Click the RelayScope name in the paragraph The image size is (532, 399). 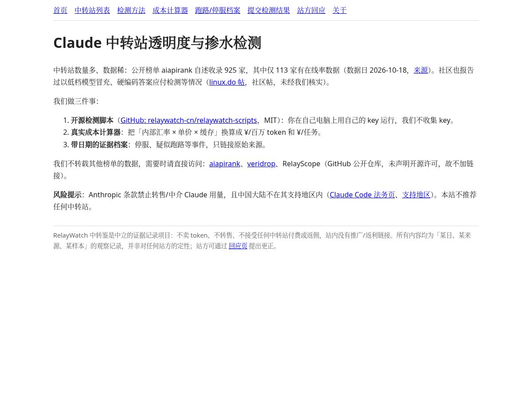pos(301,164)
